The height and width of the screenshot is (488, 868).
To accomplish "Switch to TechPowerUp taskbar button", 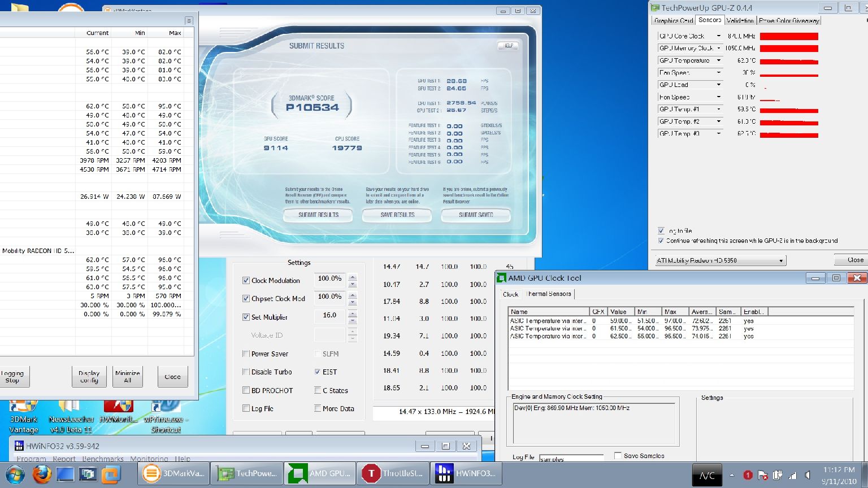I will (x=246, y=474).
